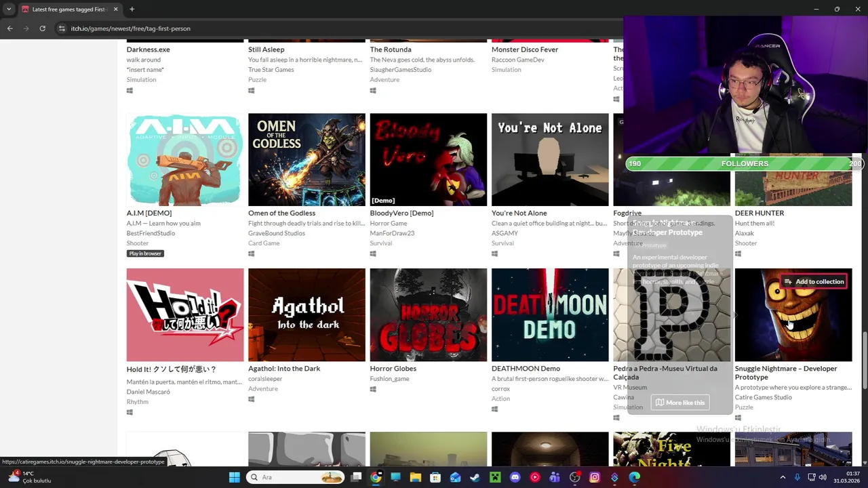Open Microsoft Teams from the taskbar

pos(555,477)
